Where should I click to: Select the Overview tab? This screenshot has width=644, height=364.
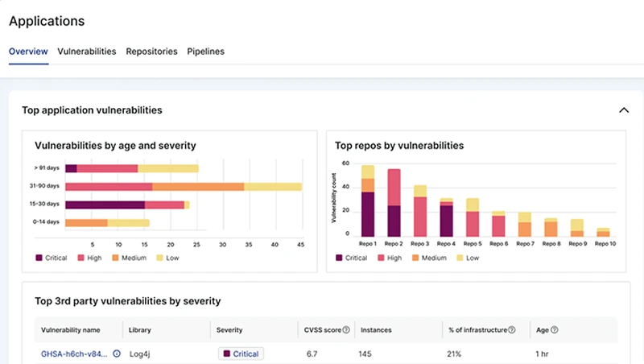28,52
